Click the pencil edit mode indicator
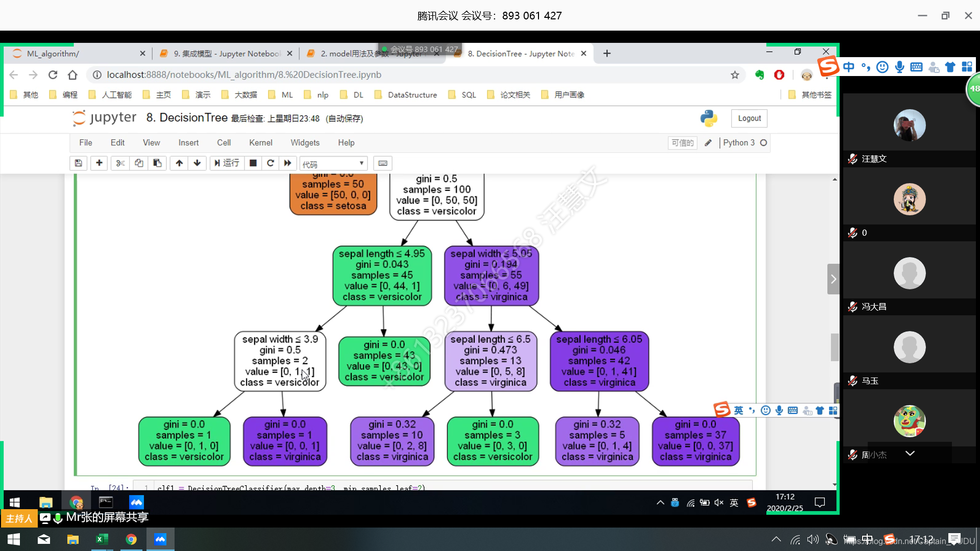980x551 pixels. point(708,143)
